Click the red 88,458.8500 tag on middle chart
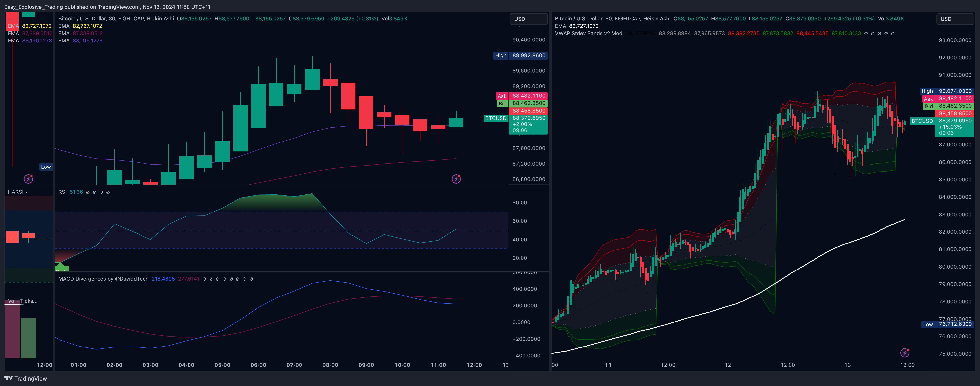The height and width of the screenshot is (386, 980). [x=528, y=111]
